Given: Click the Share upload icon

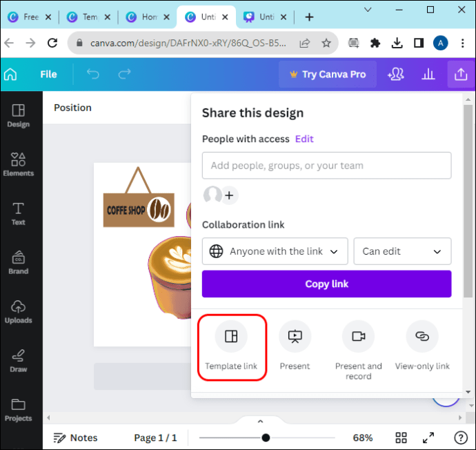Looking at the screenshot, I should tap(461, 74).
